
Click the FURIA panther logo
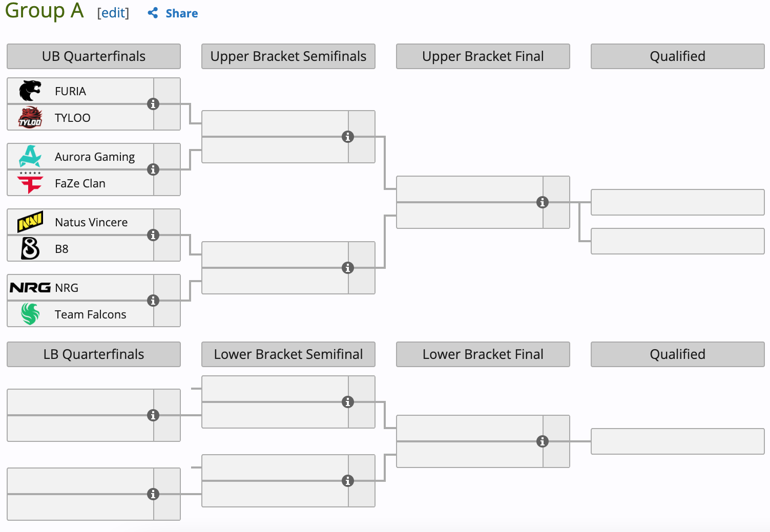click(30, 91)
